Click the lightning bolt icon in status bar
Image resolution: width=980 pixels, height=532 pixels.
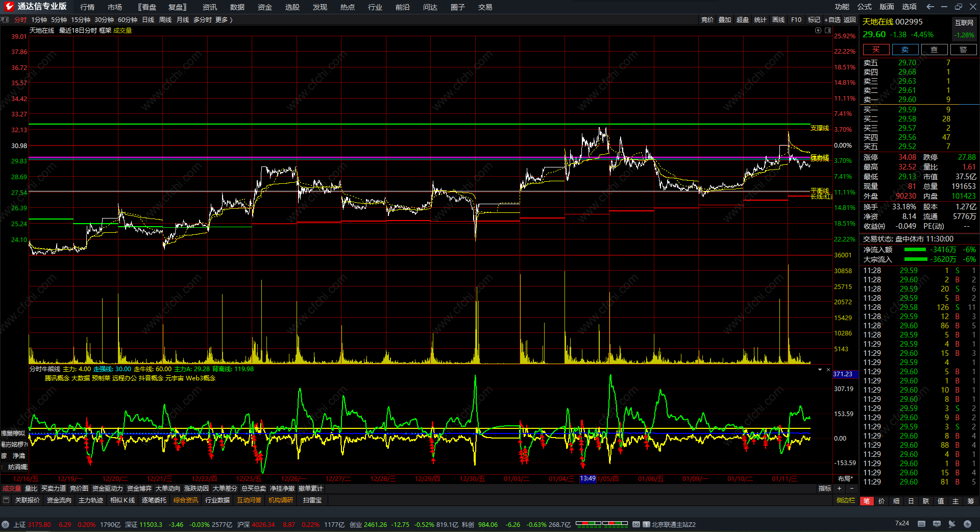click(x=967, y=524)
